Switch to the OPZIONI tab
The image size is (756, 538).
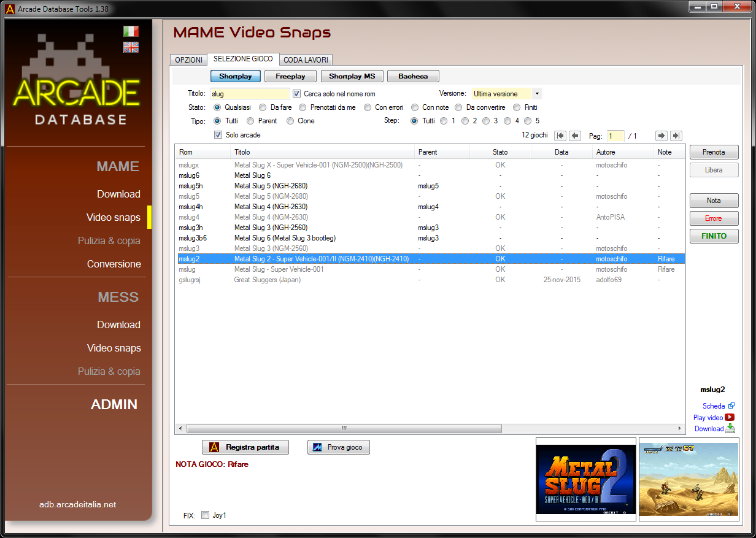pos(188,60)
